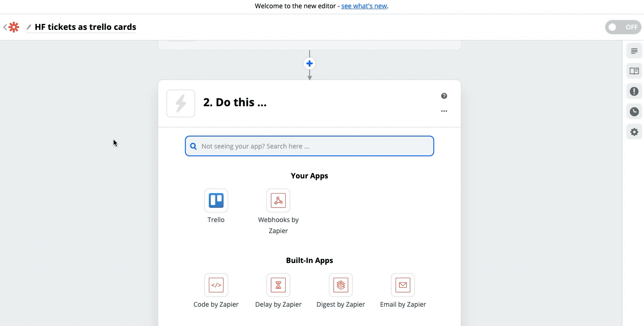Click the 'Code by Zapier' label
The height and width of the screenshot is (326, 644).
point(216,304)
